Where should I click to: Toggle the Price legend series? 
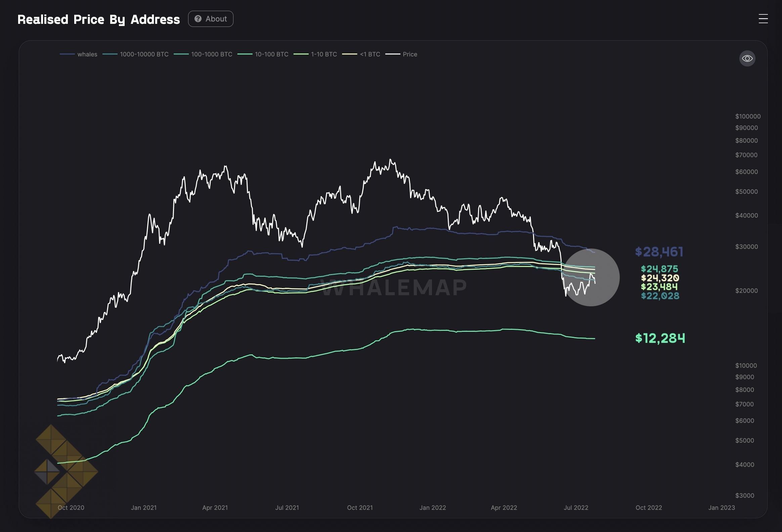(x=409, y=54)
